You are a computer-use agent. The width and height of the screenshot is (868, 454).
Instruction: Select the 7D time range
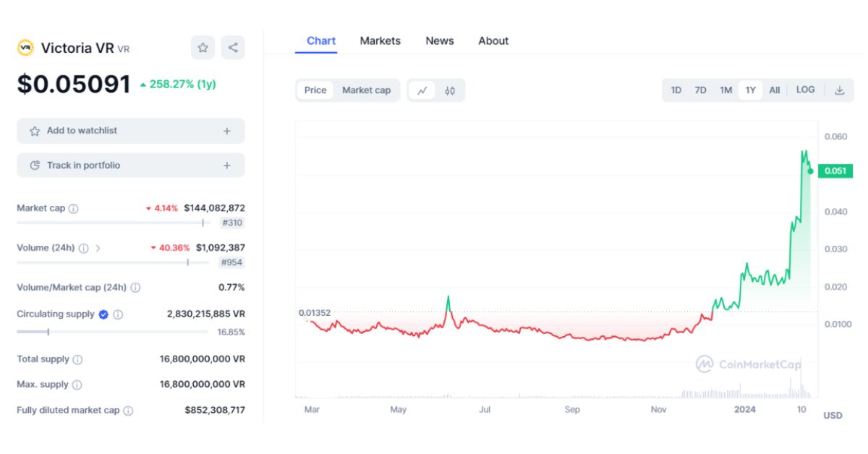point(700,90)
